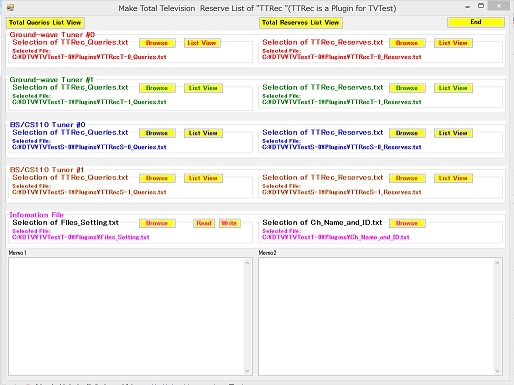The height and width of the screenshot is (385, 514).
Task: Click the Memo1 label
Action: (x=17, y=253)
